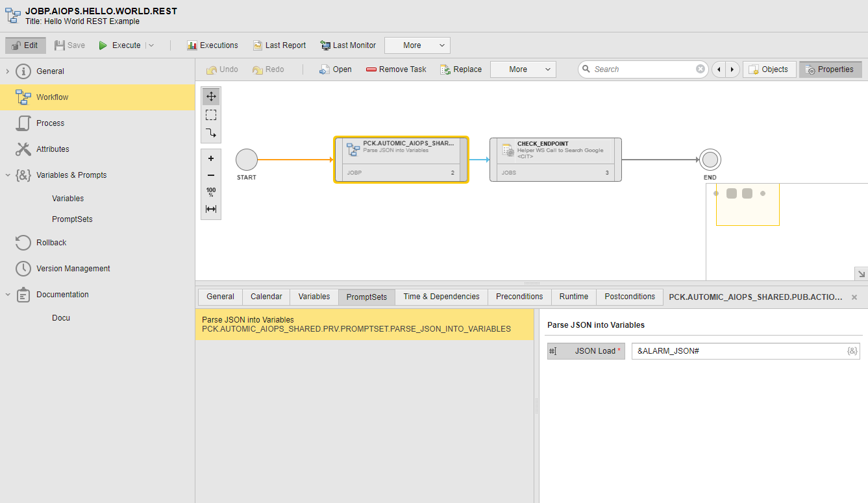The height and width of the screenshot is (503, 868).
Task: Click the variable picker icon in JSON Load
Action: point(852,351)
